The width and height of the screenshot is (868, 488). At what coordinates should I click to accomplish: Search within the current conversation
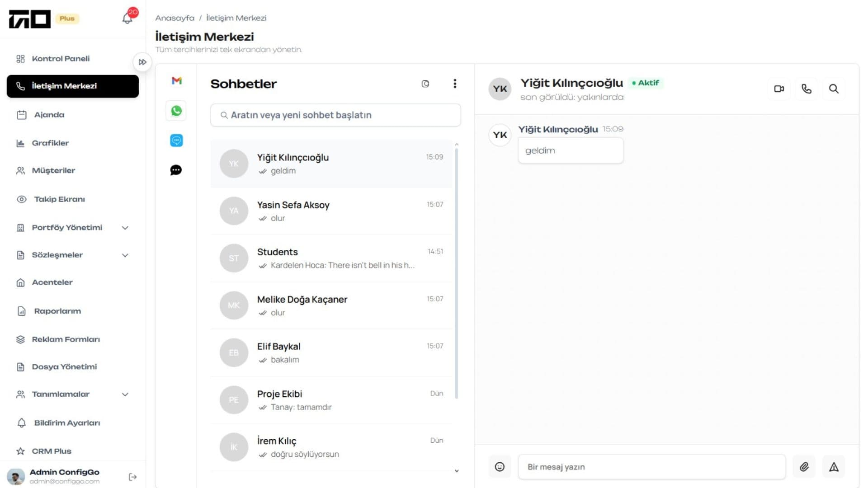tap(834, 89)
